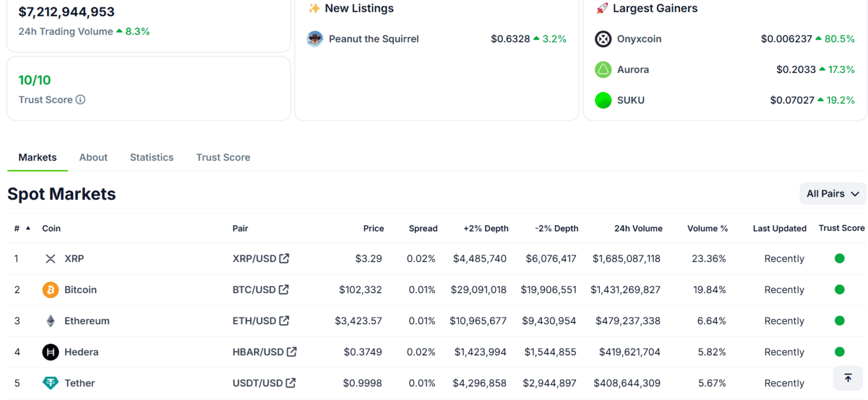
Task: Click the Bitcoin coin icon
Action: coord(50,290)
